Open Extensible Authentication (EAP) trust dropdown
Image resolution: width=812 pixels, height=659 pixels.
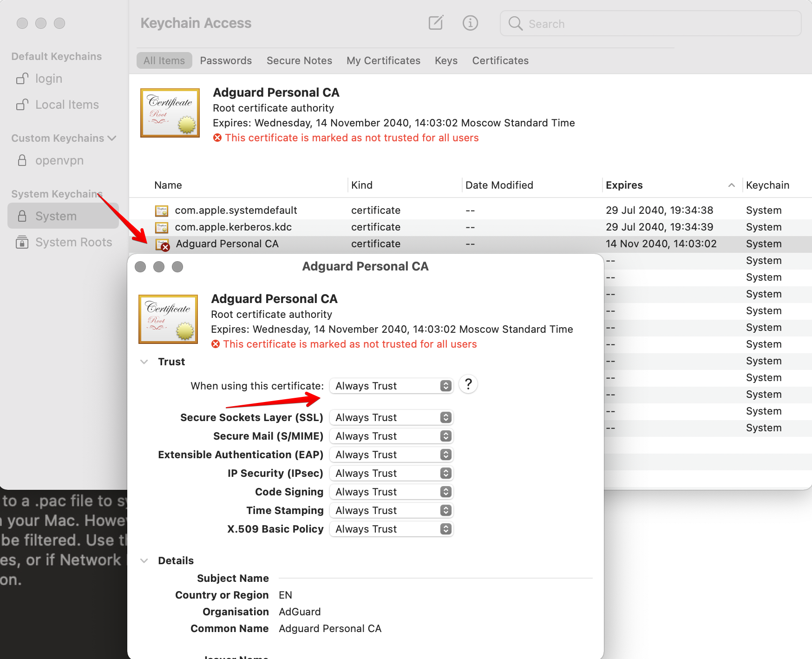click(x=391, y=455)
